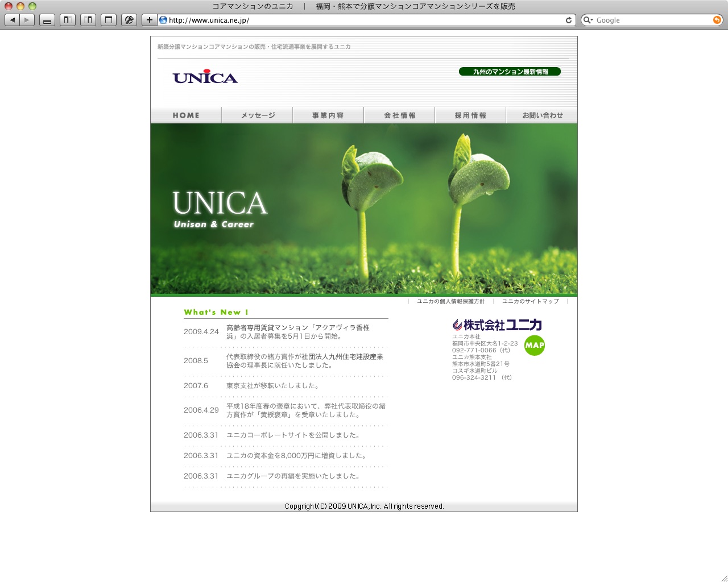The image size is (728, 582).
Task: Click the add bookmark plus button
Action: 149,20
